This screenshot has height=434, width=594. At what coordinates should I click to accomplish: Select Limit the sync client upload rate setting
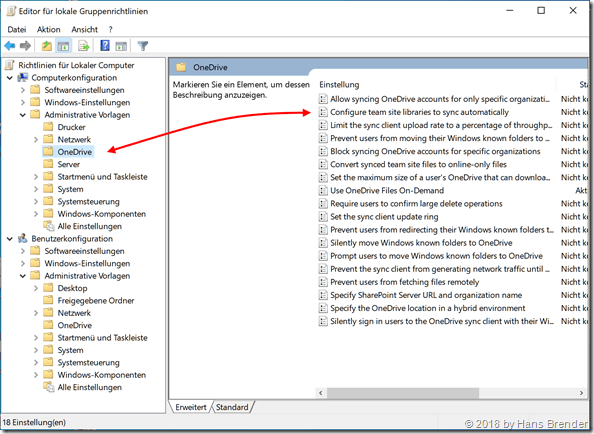441,125
